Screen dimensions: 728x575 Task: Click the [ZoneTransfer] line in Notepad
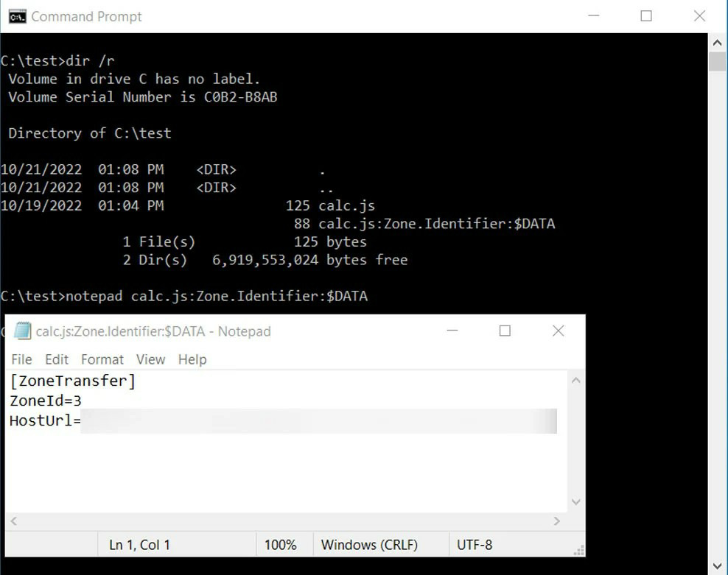(x=72, y=381)
